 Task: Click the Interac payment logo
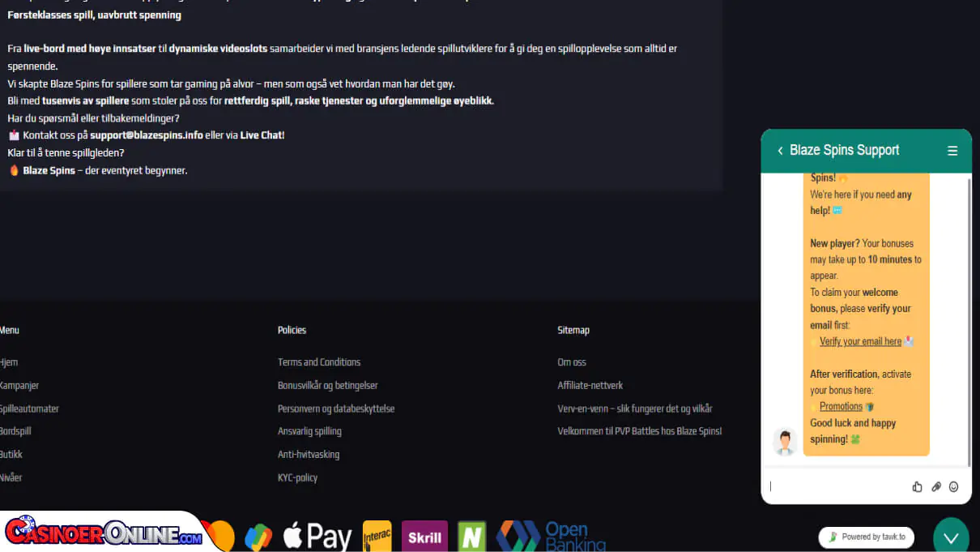pyautogui.click(x=377, y=537)
